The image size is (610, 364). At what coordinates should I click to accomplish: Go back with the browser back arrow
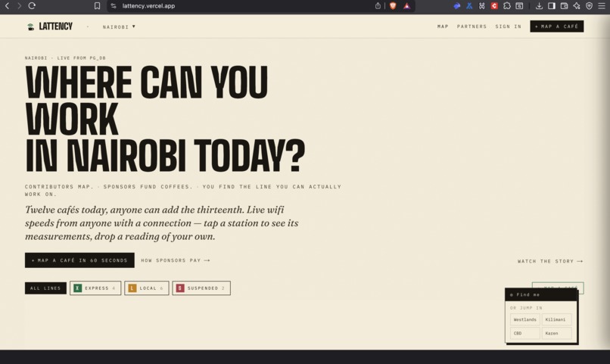[7, 6]
